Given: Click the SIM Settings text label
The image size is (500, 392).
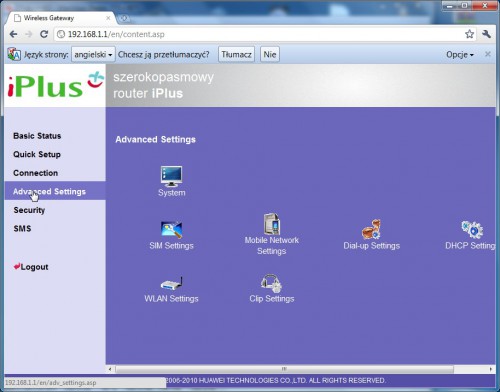Looking at the screenshot, I should point(171,246).
